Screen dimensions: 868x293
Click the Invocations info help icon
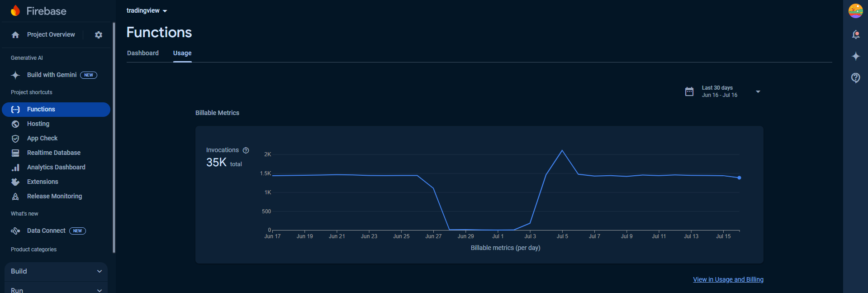(246, 150)
